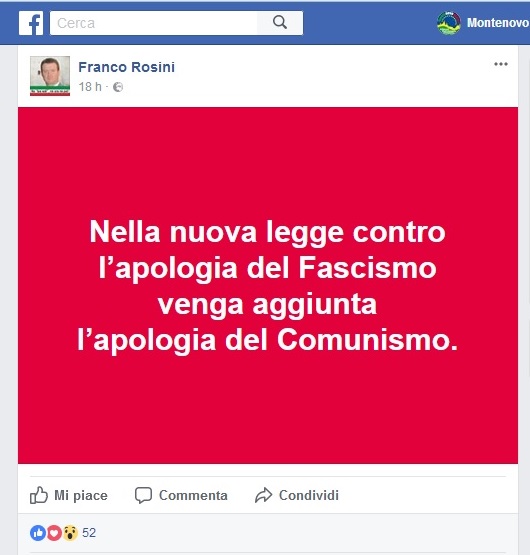This screenshot has height=555, width=530.
Task: Click the Commenta speech bubble icon
Action: coord(143,495)
